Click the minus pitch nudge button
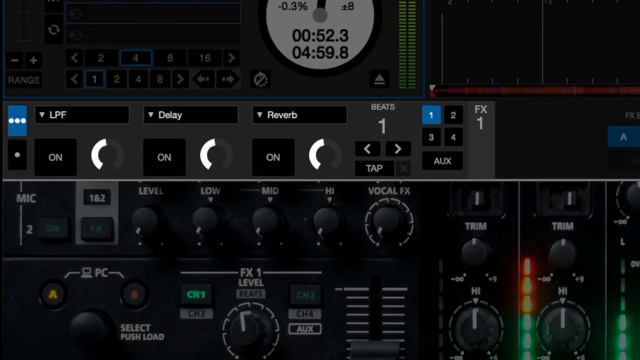Viewport: 640px width, 360px height. tap(15, 60)
